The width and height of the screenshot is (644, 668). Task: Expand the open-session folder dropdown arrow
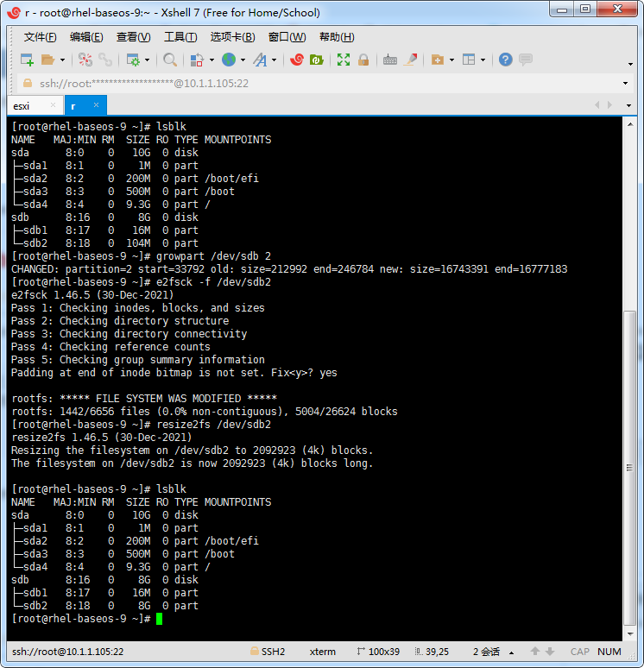[x=62, y=60]
